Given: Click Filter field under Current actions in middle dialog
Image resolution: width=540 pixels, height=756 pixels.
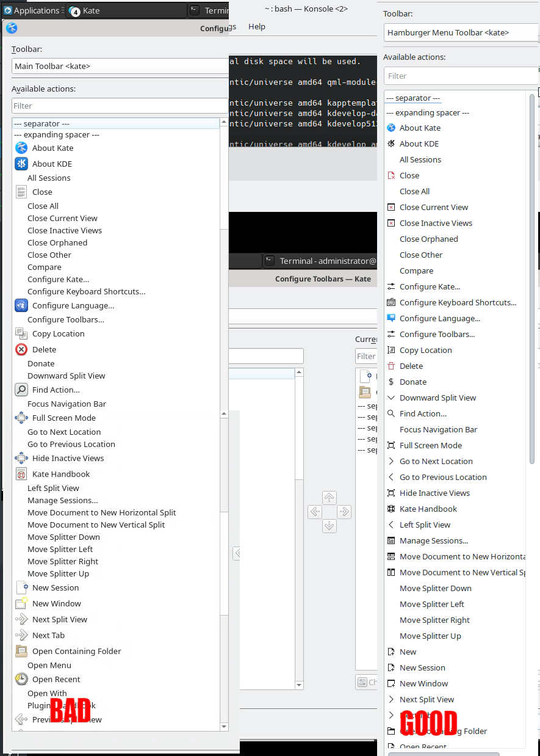Looking at the screenshot, I should 366,356.
